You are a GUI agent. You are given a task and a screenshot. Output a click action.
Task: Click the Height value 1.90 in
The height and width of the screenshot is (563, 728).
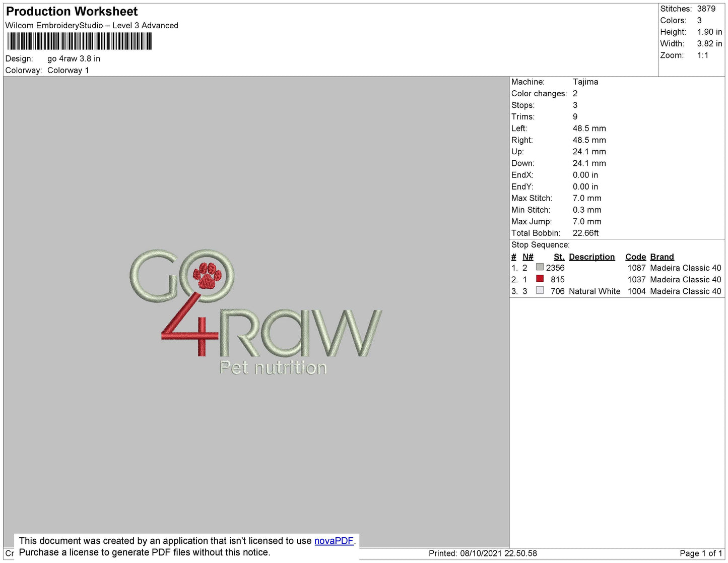[709, 32]
